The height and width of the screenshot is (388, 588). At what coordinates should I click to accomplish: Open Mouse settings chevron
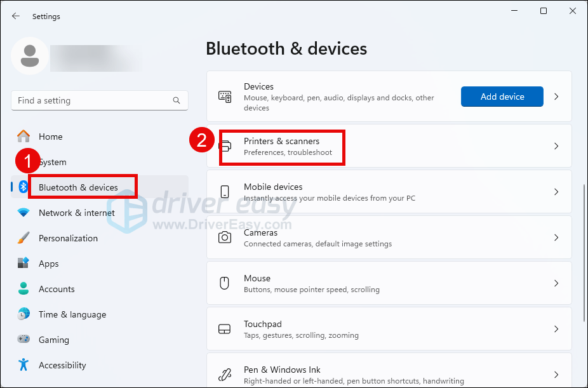click(x=556, y=283)
